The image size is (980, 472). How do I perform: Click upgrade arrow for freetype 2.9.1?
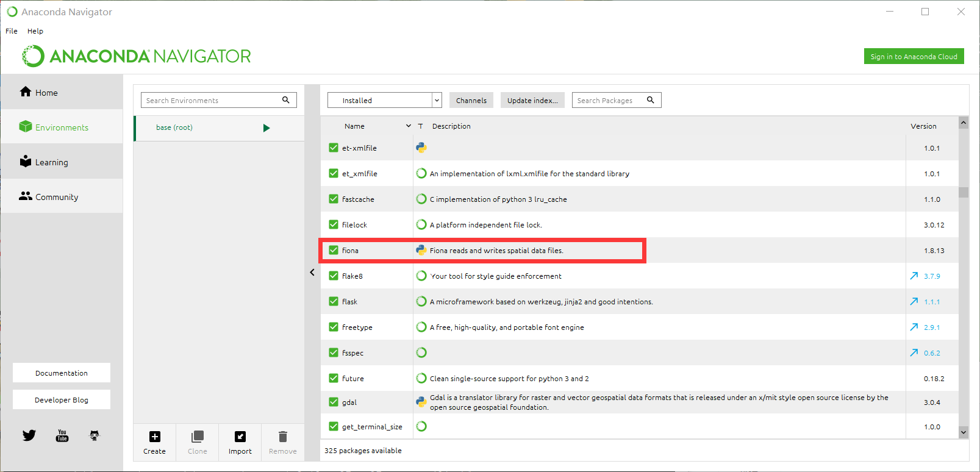pos(914,327)
